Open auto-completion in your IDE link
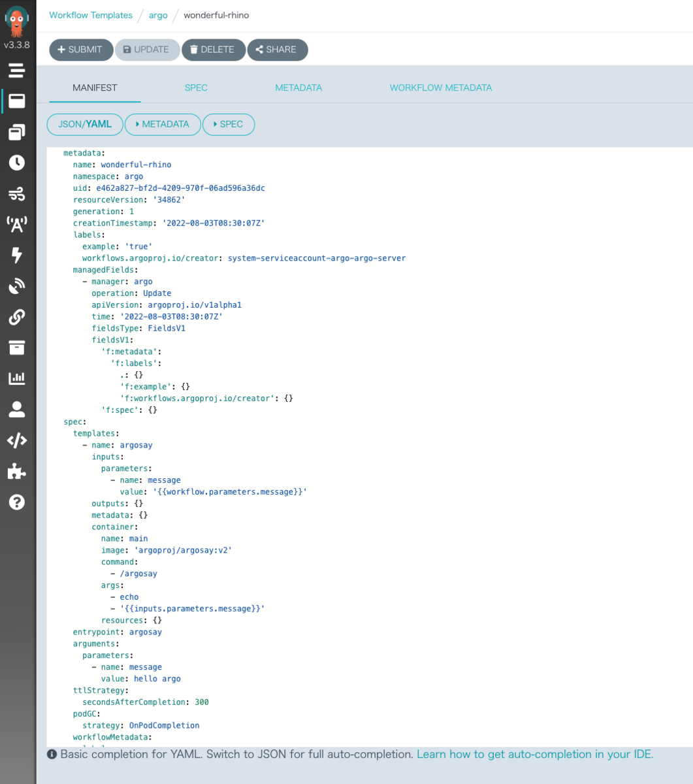The height and width of the screenshot is (784, 693). [535, 754]
